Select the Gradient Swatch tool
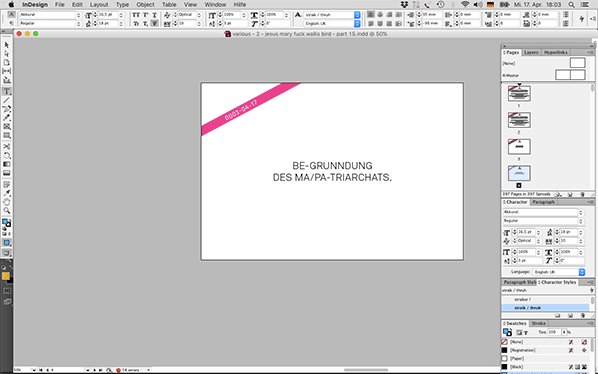 point(6,164)
